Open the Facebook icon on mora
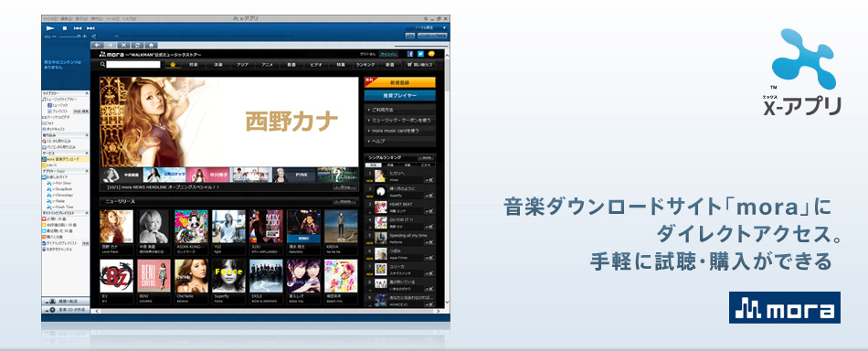Image resolution: width=868 pixels, height=351 pixels. tap(410, 54)
